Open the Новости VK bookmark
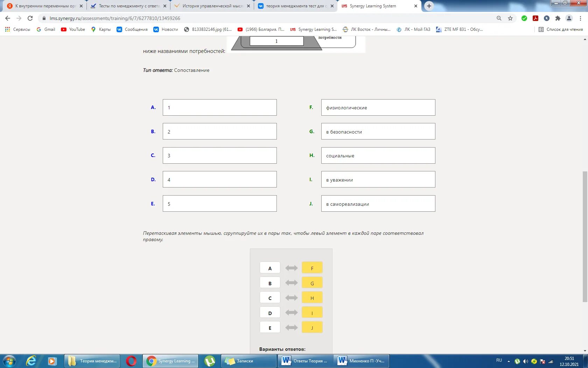Viewport: 588px width, 368px height. pos(166,29)
